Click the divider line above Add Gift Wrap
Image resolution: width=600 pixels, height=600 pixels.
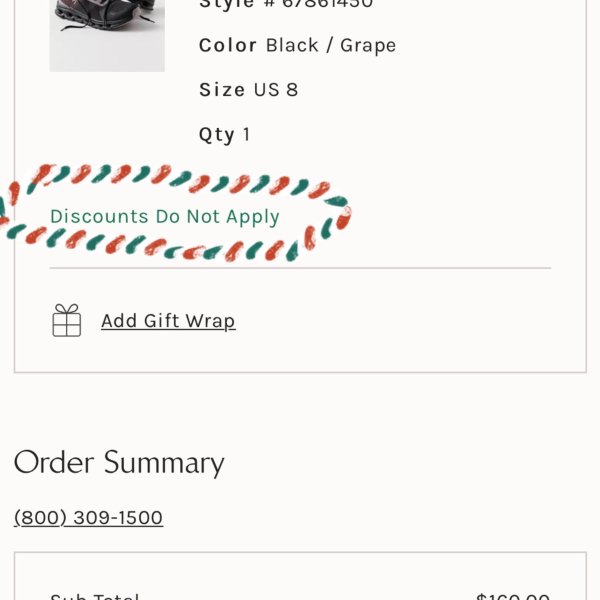click(300, 268)
